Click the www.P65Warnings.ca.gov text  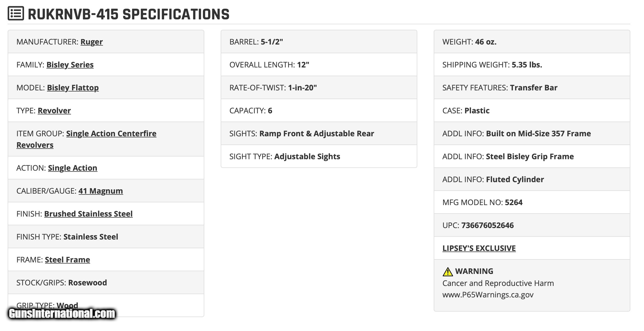coord(488,295)
